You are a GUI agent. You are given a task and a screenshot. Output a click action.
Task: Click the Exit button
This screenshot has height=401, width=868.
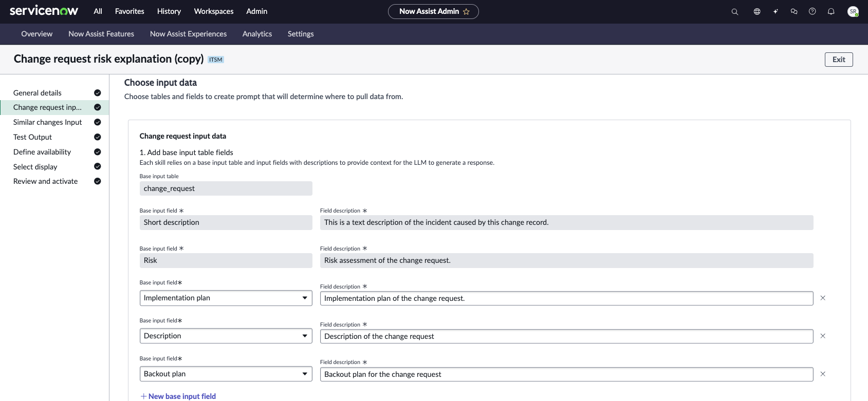839,60
